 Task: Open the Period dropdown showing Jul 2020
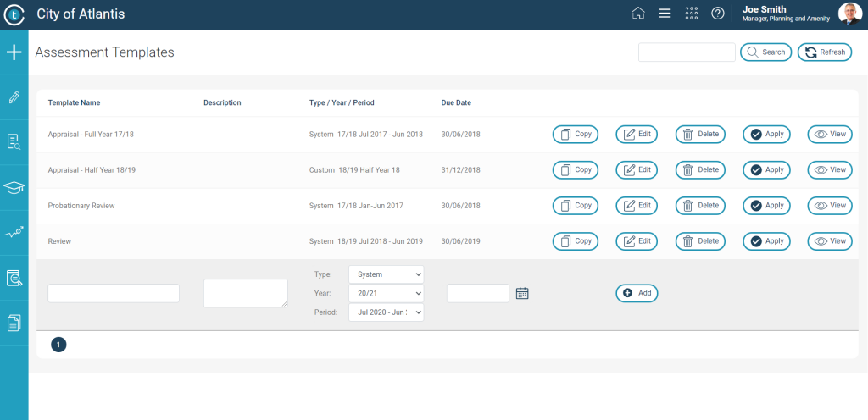387,312
